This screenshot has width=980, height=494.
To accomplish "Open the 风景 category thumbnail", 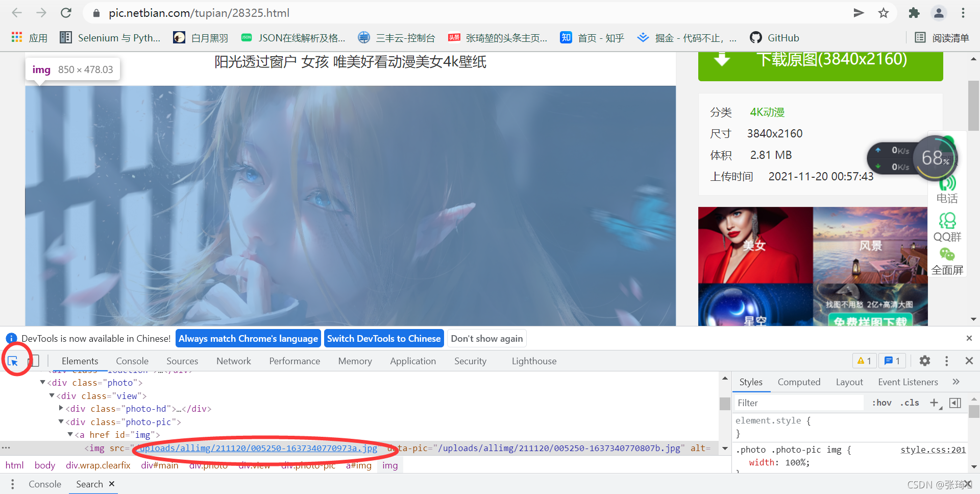I will click(870, 245).
